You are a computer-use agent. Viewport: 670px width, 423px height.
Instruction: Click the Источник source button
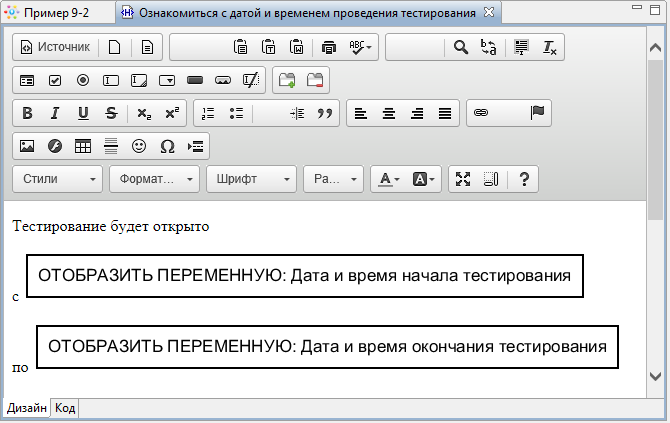click(55, 47)
